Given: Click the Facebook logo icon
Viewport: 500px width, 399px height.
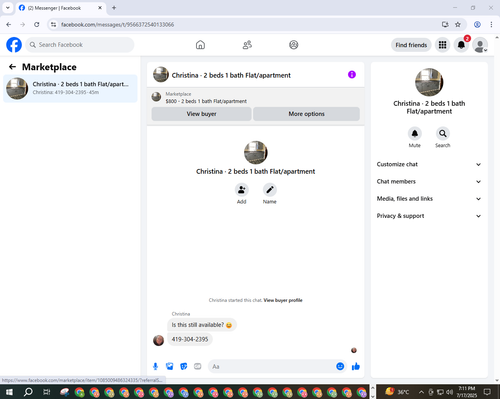Looking at the screenshot, I should [14, 45].
